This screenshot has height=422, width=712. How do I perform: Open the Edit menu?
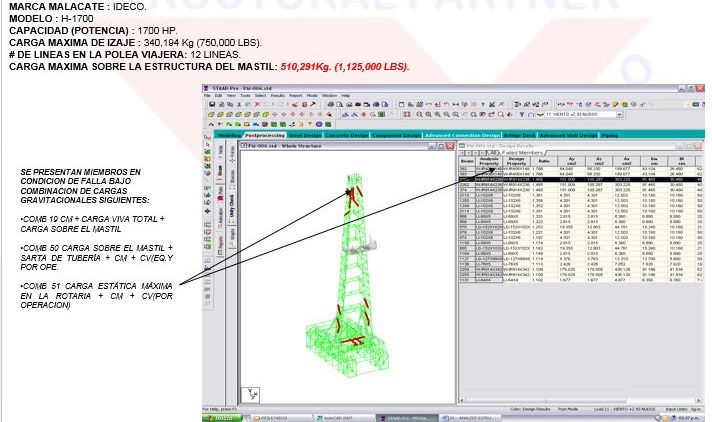tap(218, 95)
